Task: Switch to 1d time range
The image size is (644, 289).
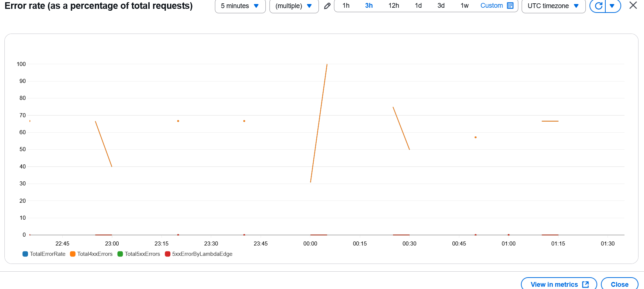Action: pos(418,6)
